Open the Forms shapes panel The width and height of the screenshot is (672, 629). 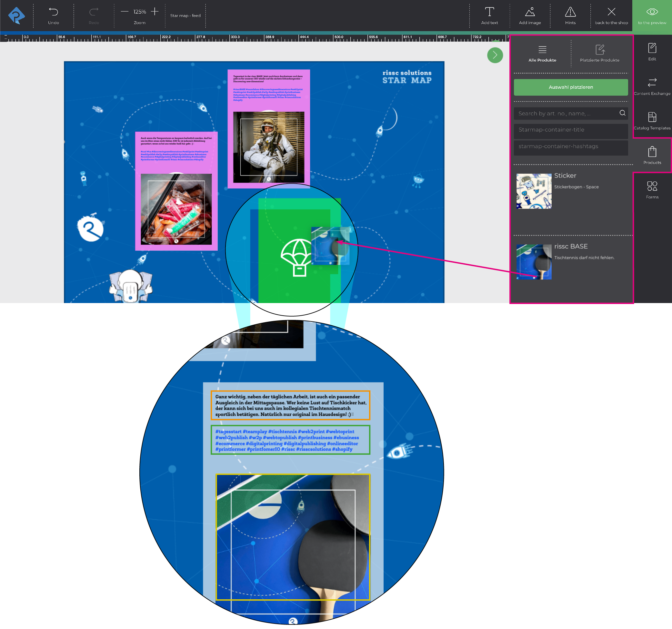coord(652,190)
